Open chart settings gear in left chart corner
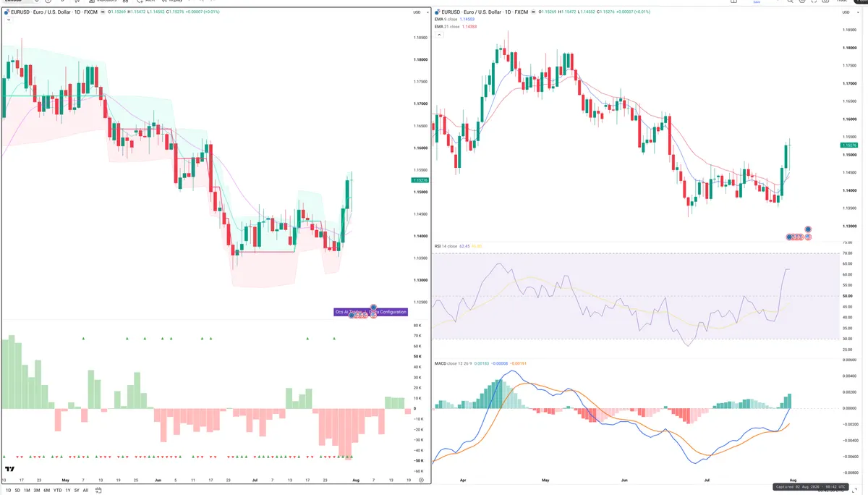Screen dimensions: 868x495 (x=421, y=479)
